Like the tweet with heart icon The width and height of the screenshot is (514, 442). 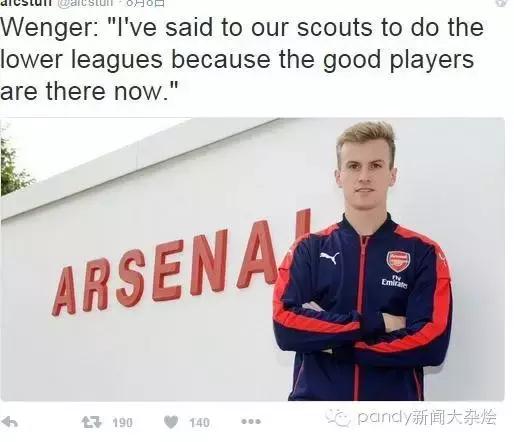pyautogui.click(x=171, y=422)
